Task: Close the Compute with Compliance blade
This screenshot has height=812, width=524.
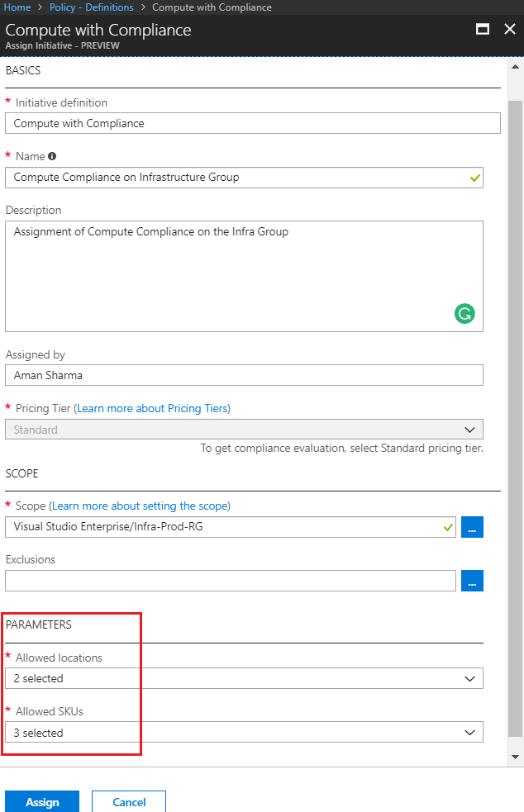Action: tap(510, 29)
